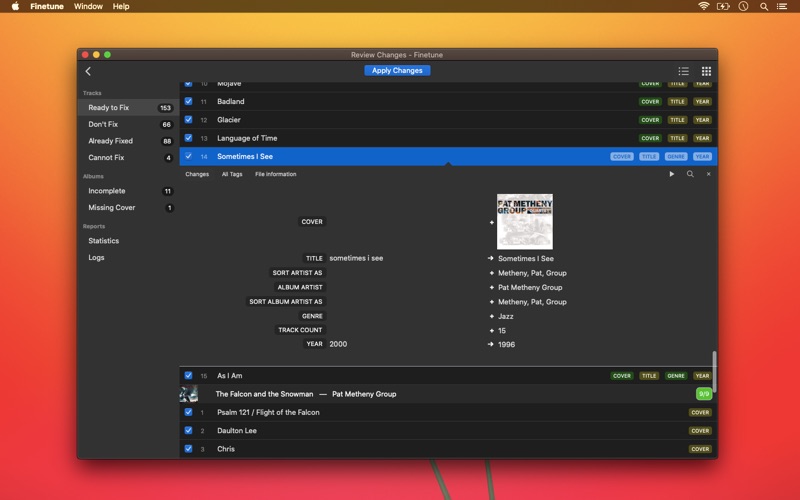800x500 pixels.
Task: Click the 9/9 album status badge
Action: coord(704,394)
